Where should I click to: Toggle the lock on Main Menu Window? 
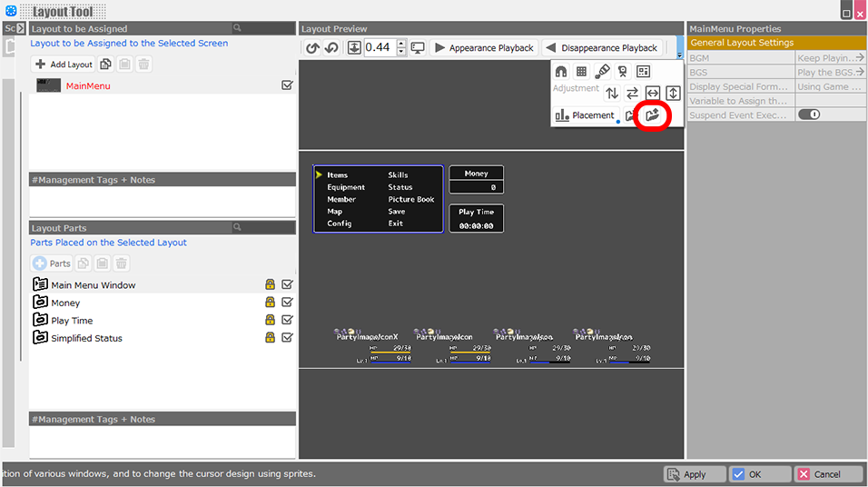(x=270, y=285)
